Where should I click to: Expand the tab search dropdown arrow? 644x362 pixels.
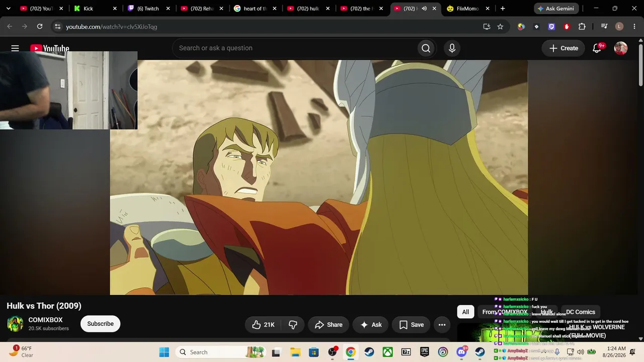pos(8,9)
